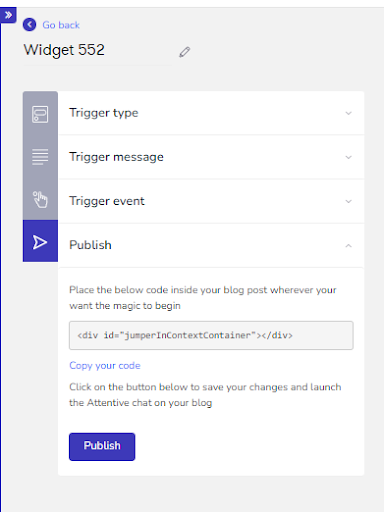Viewport: 384px width, 512px height.
Task: Select the Publish paper-plane step icon
Action: click(x=40, y=241)
